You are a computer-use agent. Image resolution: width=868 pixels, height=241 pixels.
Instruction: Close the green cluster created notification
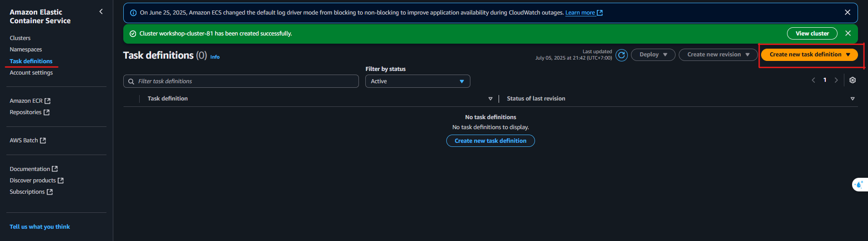pyautogui.click(x=848, y=33)
